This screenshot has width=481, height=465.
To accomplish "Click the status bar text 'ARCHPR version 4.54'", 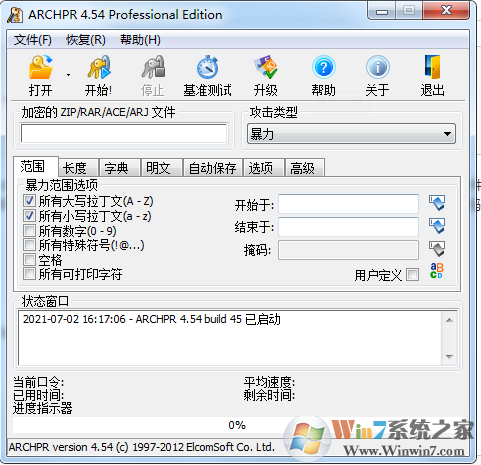I will [61, 447].
